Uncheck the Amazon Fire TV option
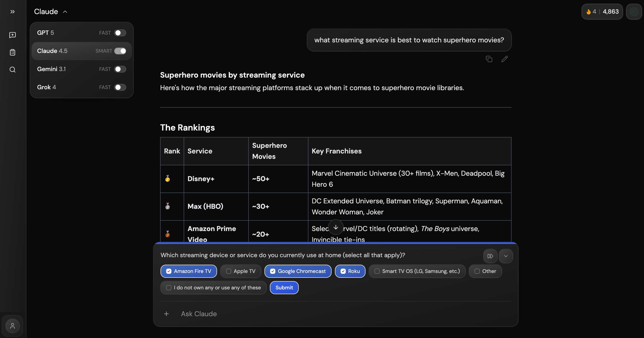Image resolution: width=644 pixels, height=338 pixels. coord(188,271)
